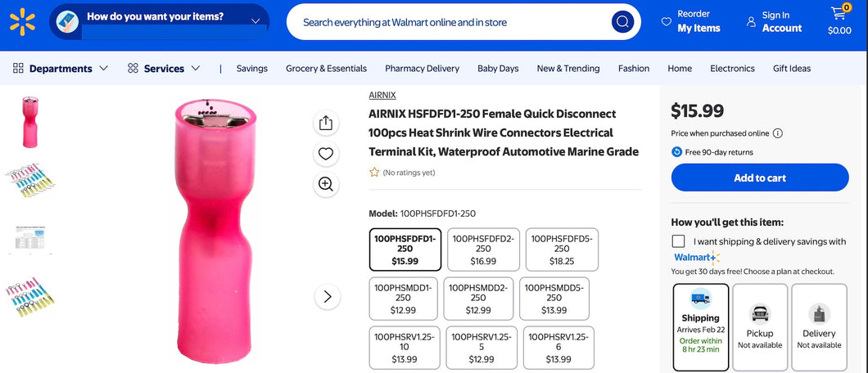Click the Walmart spark logo
Viewport: 868px width, 373px height.
point(22,21)
